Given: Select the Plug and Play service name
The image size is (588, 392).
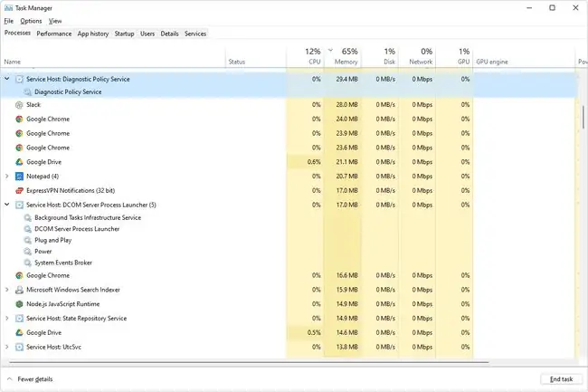Looking at the screenshot, I should (52, 240).
